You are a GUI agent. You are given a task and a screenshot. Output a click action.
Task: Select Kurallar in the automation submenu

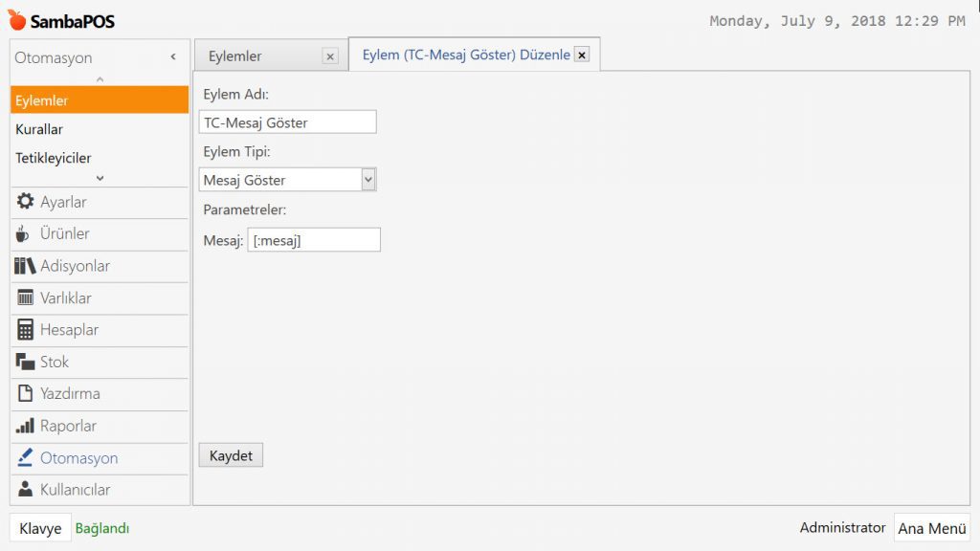tap(39, 129)
